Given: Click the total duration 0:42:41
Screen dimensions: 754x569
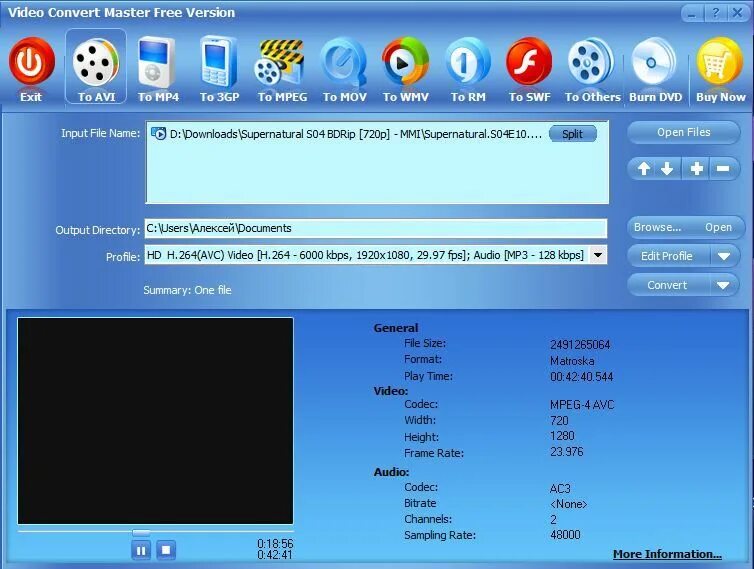Looking at the screenshot, I should (x=275, y=555).
